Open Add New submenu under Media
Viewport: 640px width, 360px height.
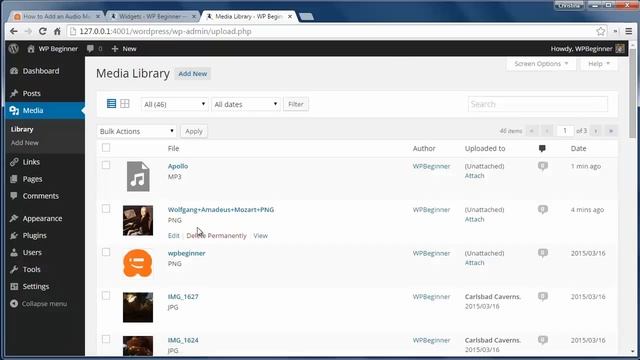coord(24,143)
